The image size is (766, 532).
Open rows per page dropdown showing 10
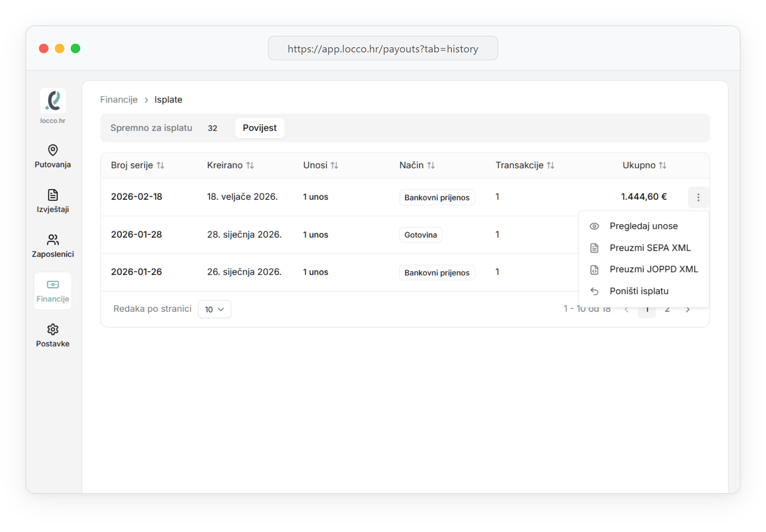(x=215, y=309)
